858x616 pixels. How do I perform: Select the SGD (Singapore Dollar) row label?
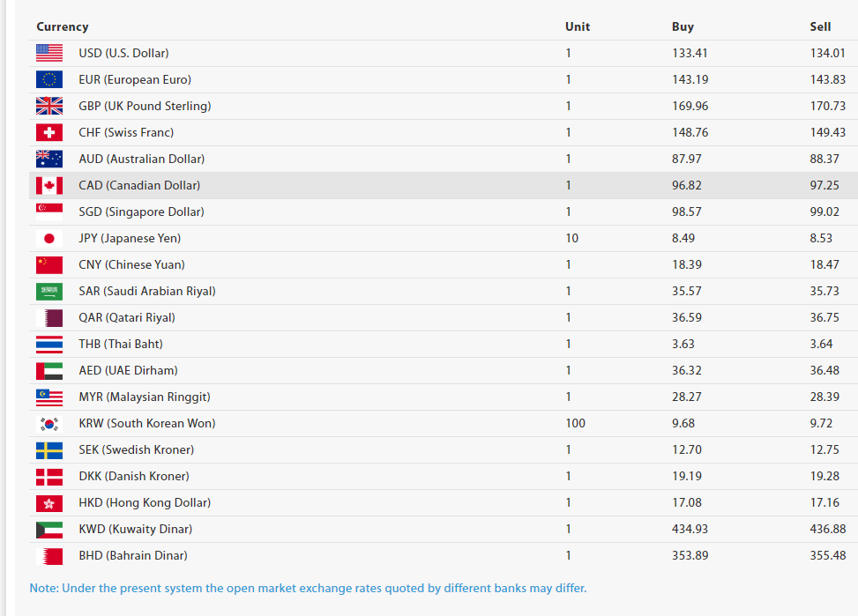point(141,212)
